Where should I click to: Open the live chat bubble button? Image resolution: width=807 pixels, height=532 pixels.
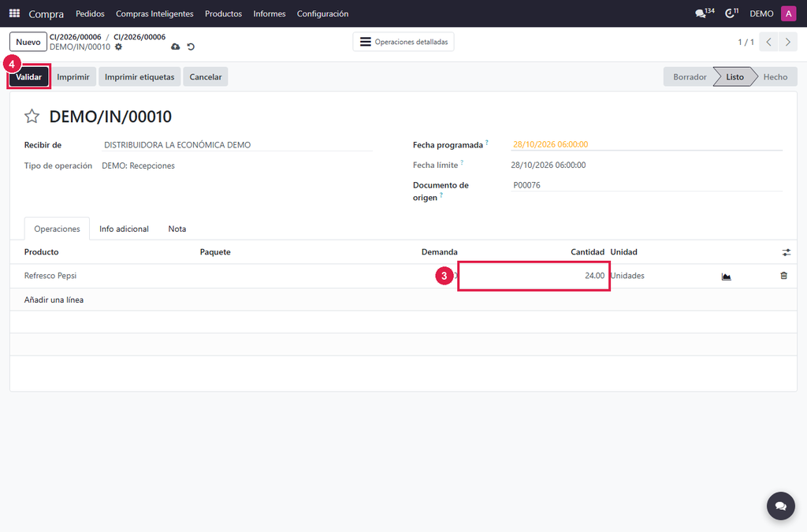[x=781, y=506]
